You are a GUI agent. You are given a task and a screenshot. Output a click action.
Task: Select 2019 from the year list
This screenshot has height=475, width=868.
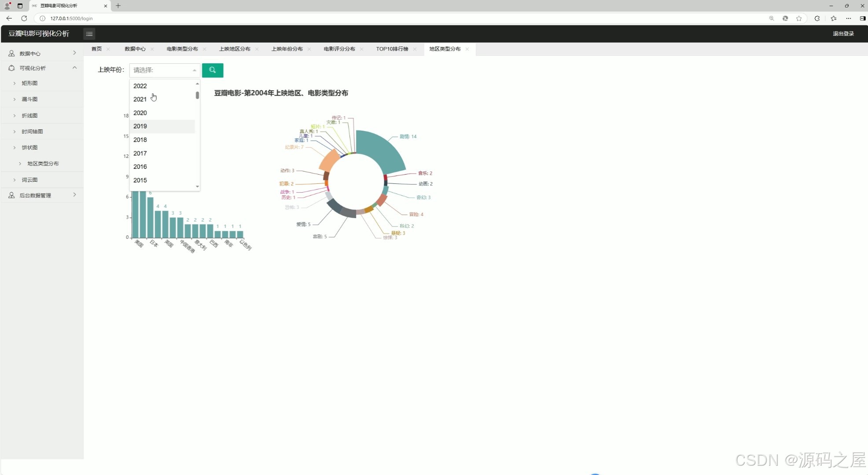[140, 126]
